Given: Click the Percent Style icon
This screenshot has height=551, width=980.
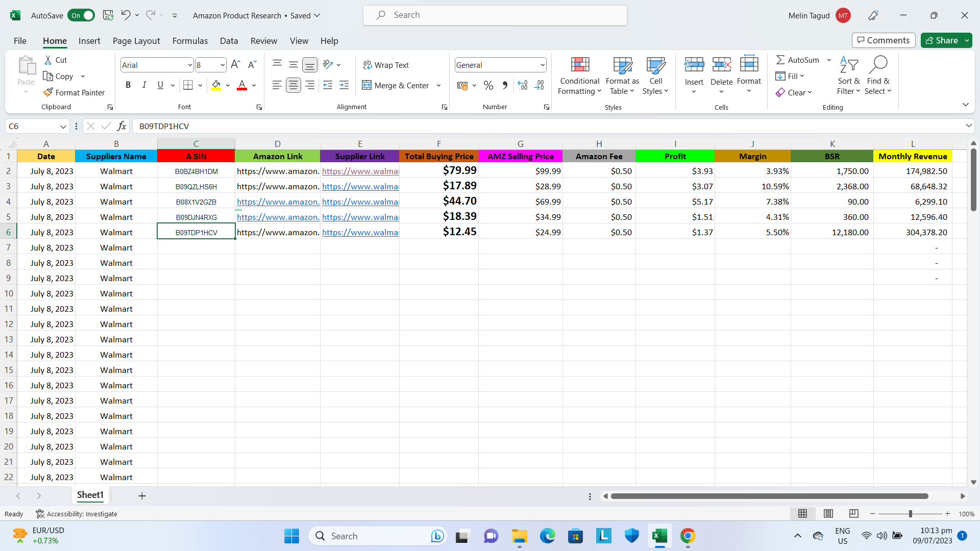Looking at the screenshot, I should click(x=488, y=85).
